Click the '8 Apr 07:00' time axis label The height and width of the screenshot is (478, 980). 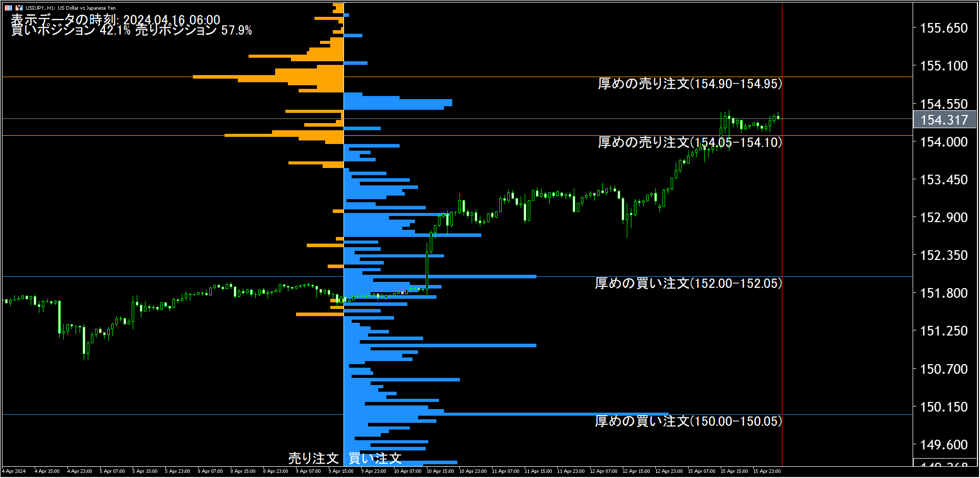pyautogui.click(x=210, y=471)
